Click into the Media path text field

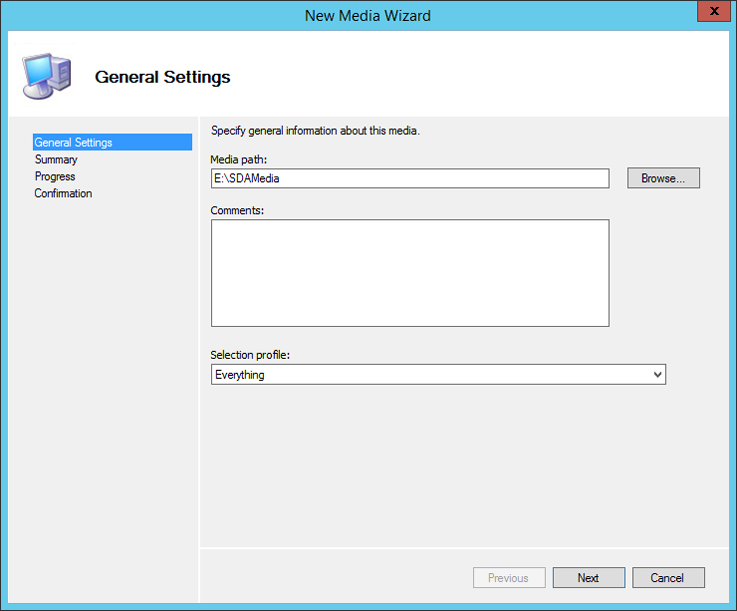point(409,178)
